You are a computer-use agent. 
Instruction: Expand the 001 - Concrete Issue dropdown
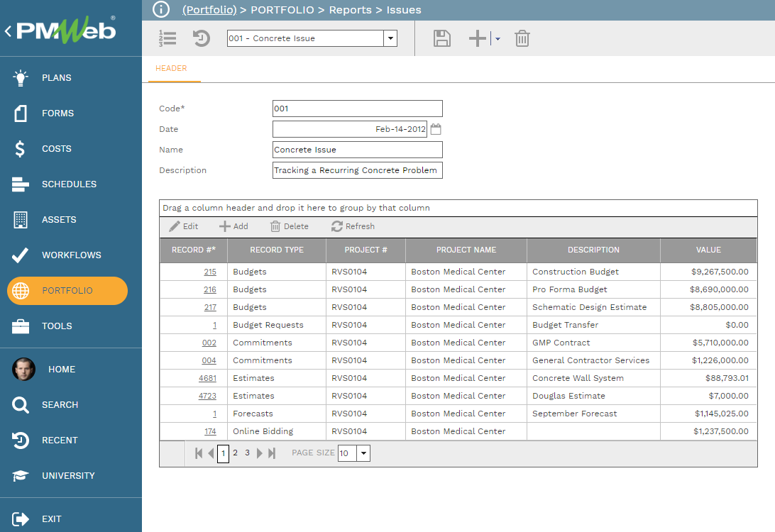(x=390, y=38)
